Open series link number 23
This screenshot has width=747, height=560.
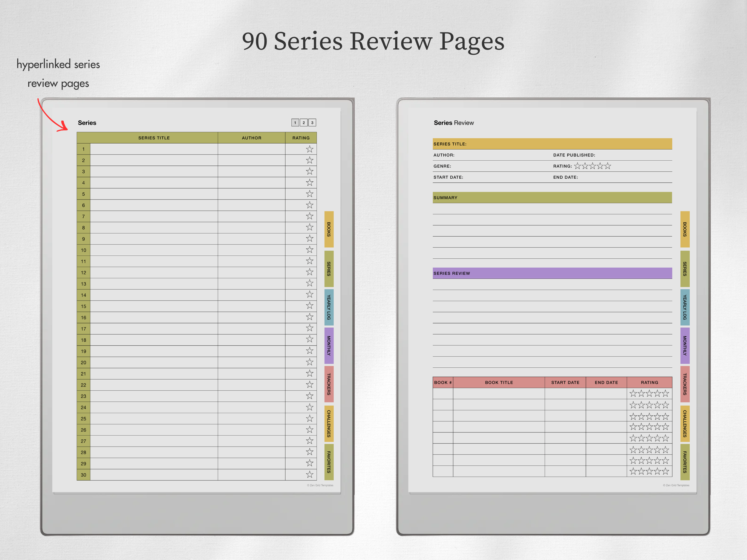coord(83,396)
